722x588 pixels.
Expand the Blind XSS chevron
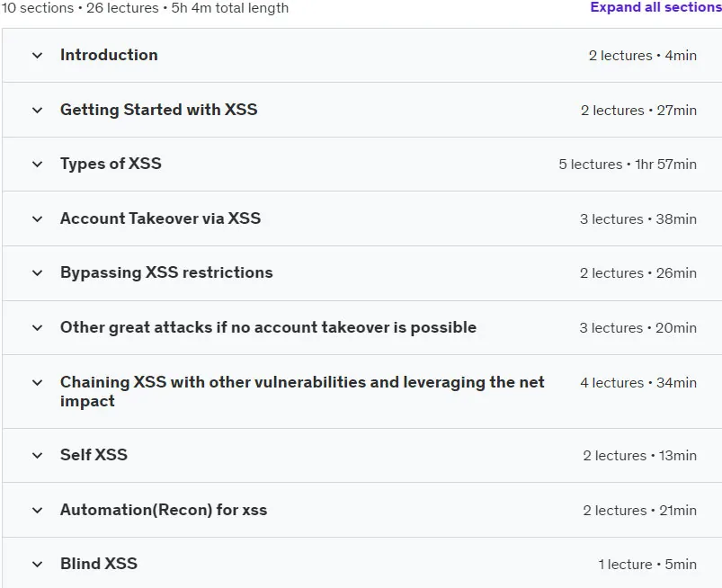(x=37, y=564)
